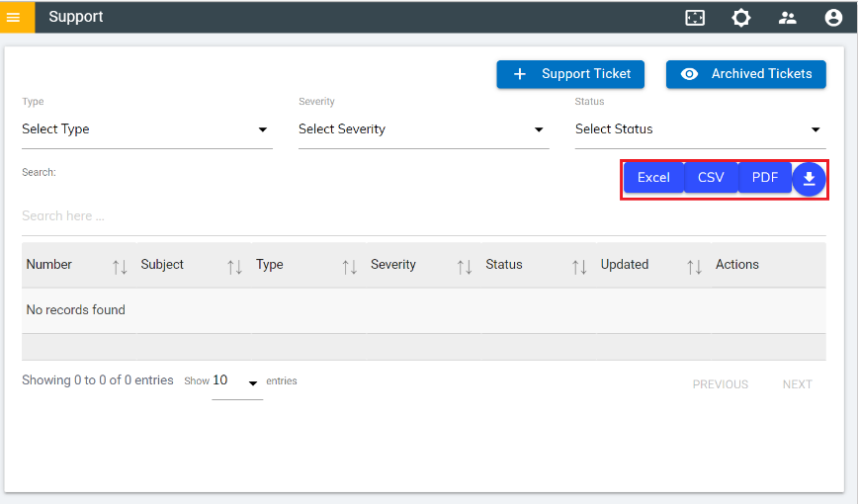Open the settings gear icon
Viewport: 858px width, 504px height.
pyautogui.click(x=741, y=17)
